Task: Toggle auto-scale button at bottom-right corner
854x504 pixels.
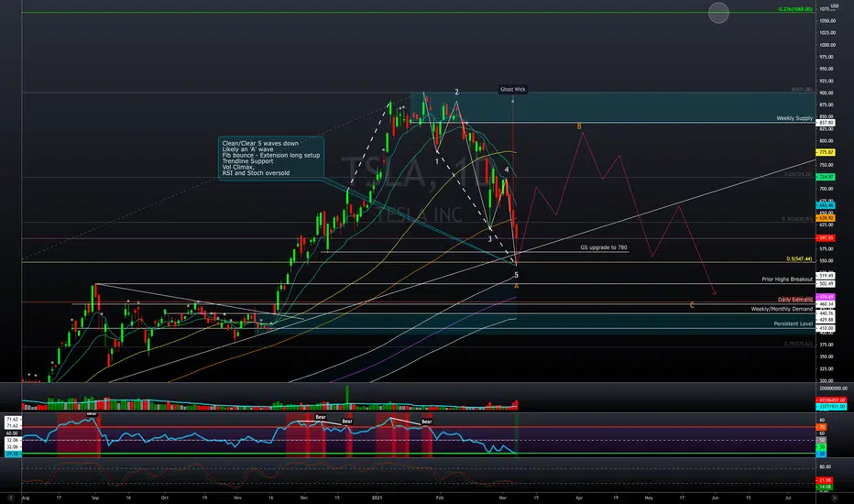Action: coord(835,498)
